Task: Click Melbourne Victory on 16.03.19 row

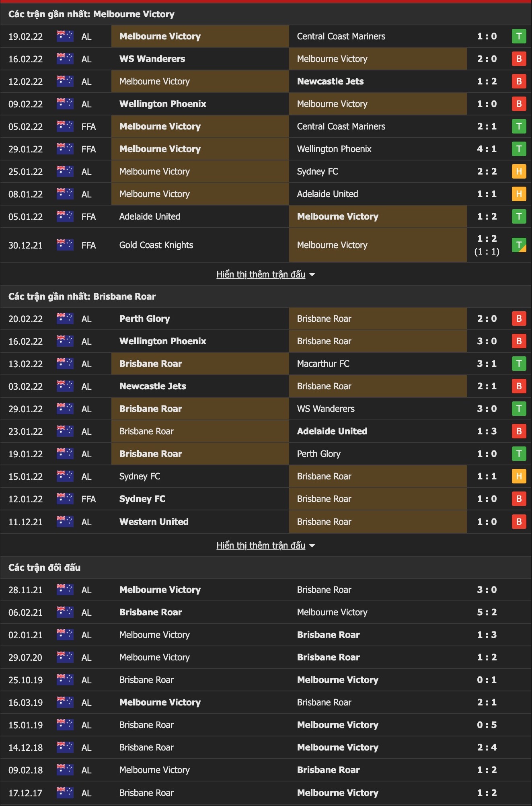Action: pyautogui.click(x=160, y=702)
